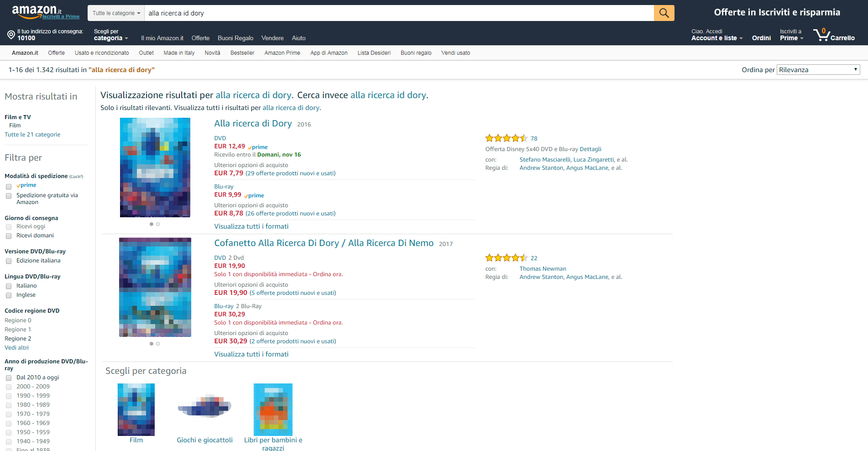Go to Buoni Regalo in top navigation
This screenshot has height=451, width=868.
(x=235, y=38)
